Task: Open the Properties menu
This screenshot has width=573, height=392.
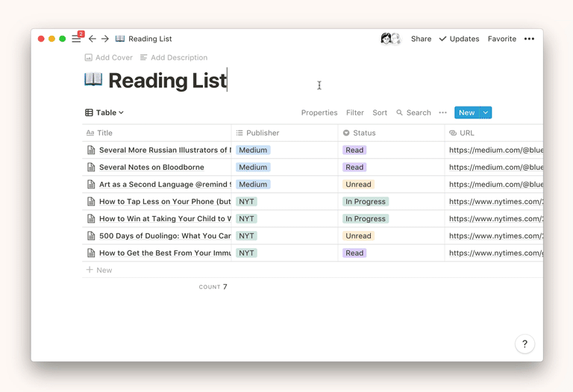Action: 319,113
